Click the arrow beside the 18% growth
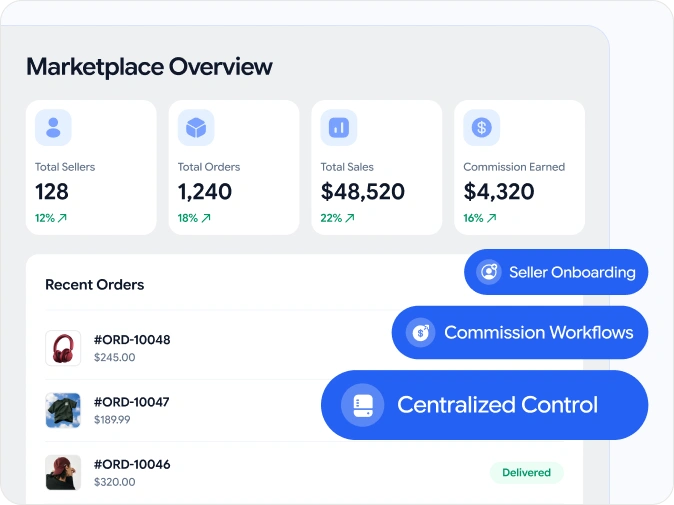This screenshot has height=505, width=674. click(x=206, y=218)
